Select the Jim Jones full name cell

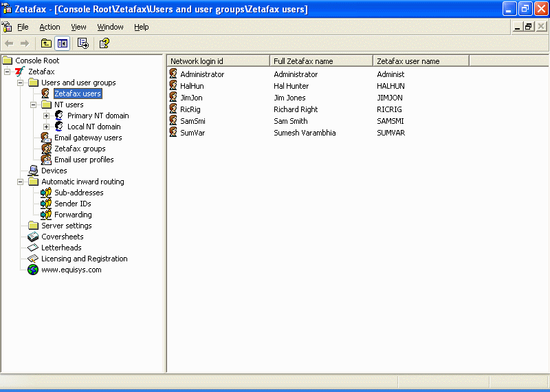click(289, 98)
